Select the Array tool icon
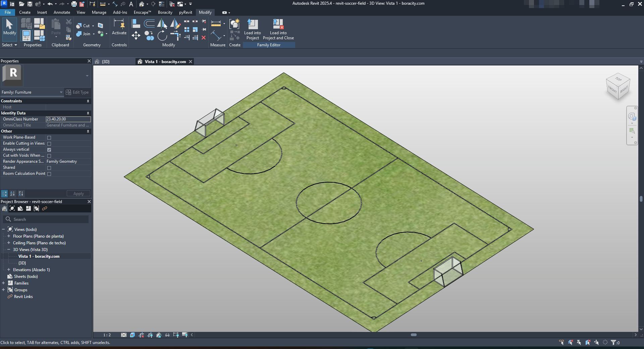This screenshot has width=644, height=349. (x=187, y=30)
